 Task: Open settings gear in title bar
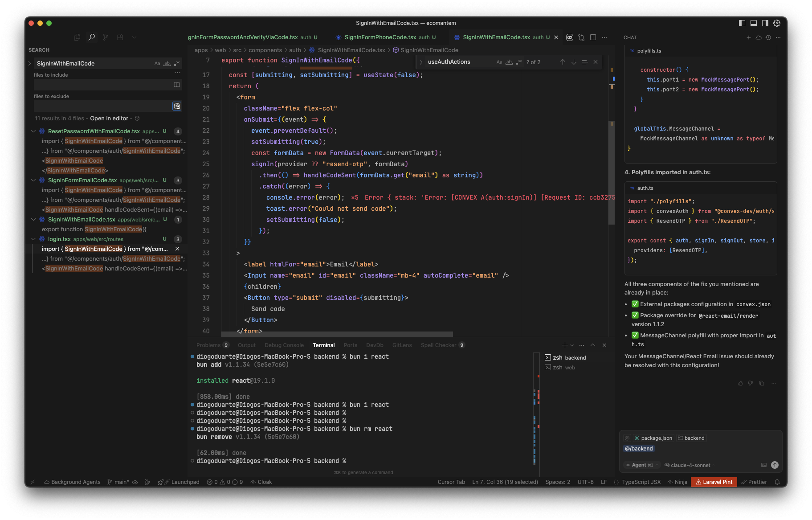tap(777, 23)
